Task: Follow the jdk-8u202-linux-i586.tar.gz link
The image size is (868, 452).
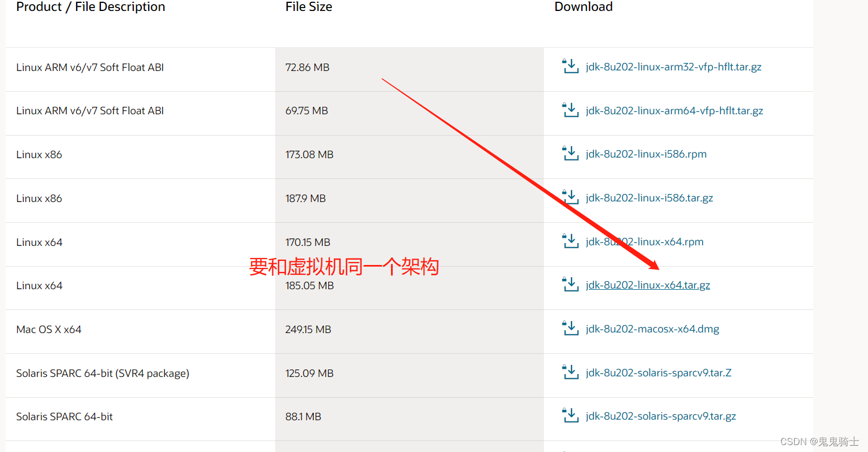Action: coord(649,198)
